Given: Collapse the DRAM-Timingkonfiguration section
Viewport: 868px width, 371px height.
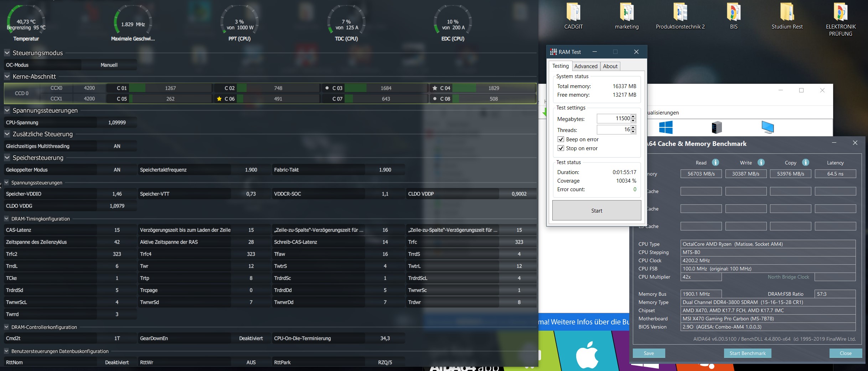Looking at the screenshot, I should (6, 219).
